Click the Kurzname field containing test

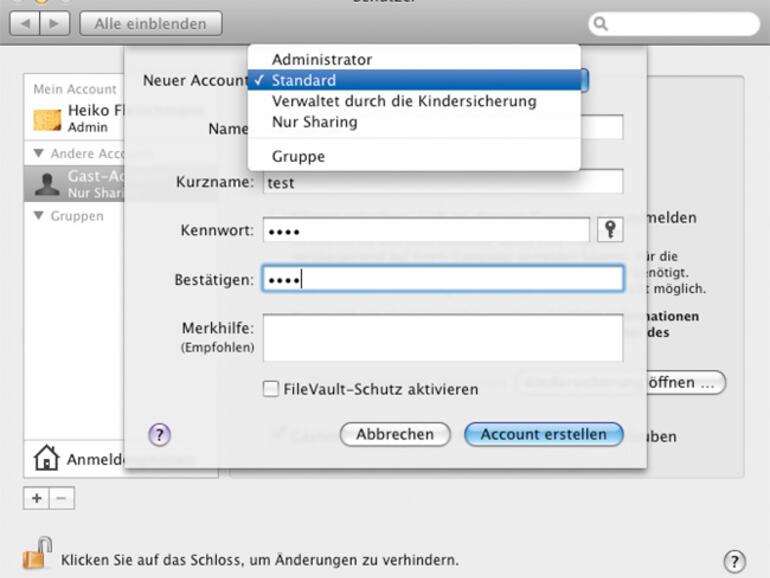443,182
